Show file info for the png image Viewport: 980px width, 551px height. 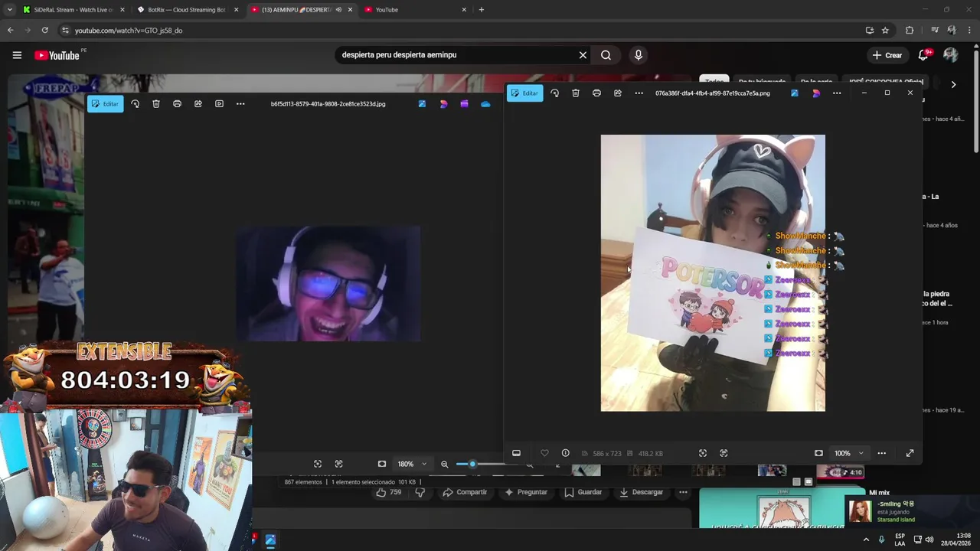565,453
